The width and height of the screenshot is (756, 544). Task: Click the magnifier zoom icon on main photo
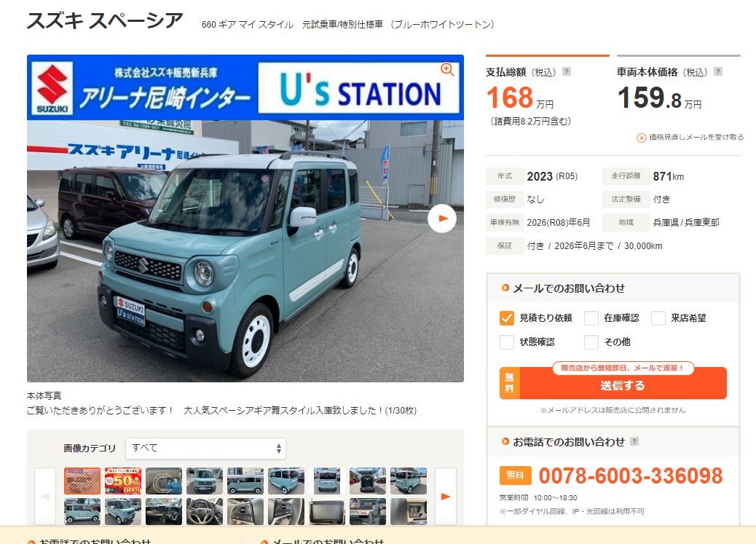tap(447, 69)
